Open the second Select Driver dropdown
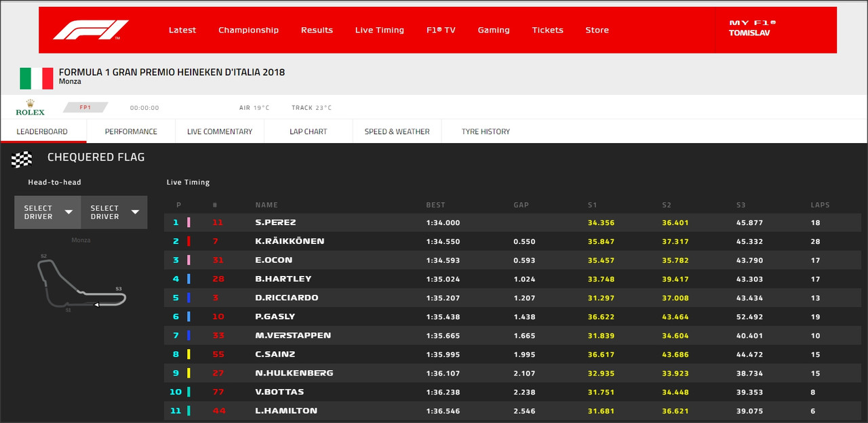 pos(114,212)
